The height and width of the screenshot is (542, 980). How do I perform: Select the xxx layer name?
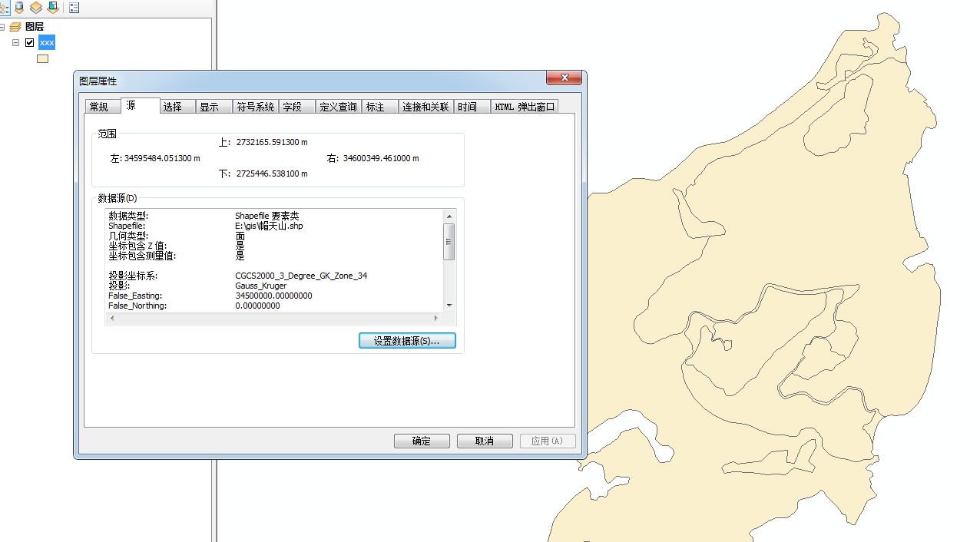pos(47,43)
